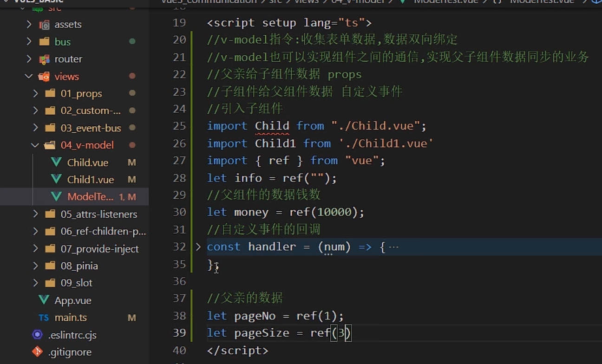The image size is (602, 364).
Task: Click the bus folder icon
Action: 45,42
